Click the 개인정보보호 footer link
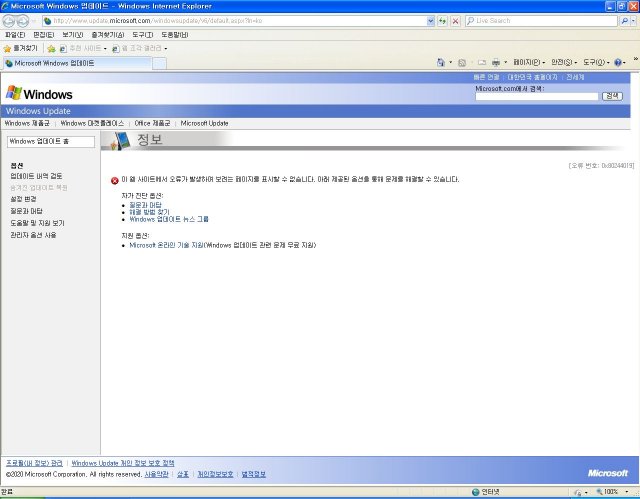 [215, 474]
